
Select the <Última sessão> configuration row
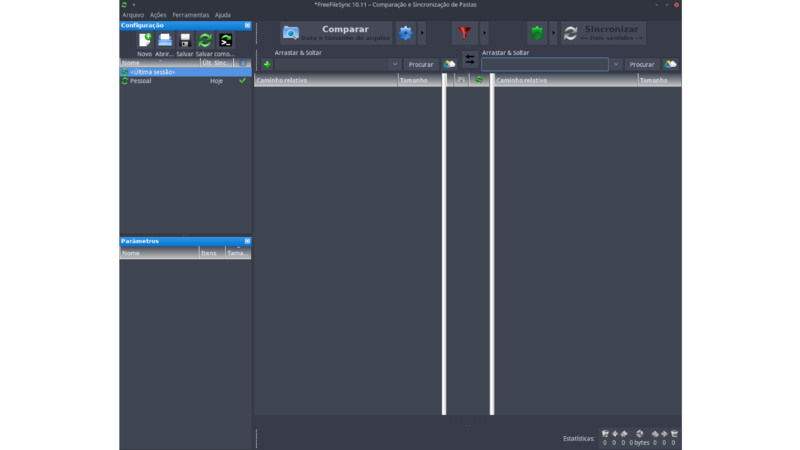coord(185,72)
